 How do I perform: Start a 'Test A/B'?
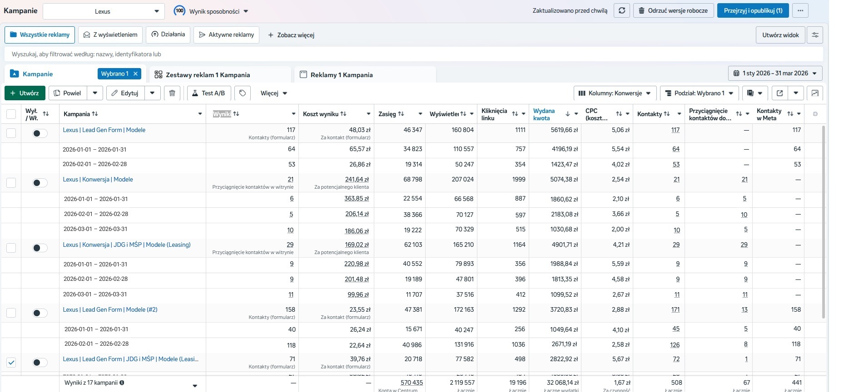(x=209, y=93)
